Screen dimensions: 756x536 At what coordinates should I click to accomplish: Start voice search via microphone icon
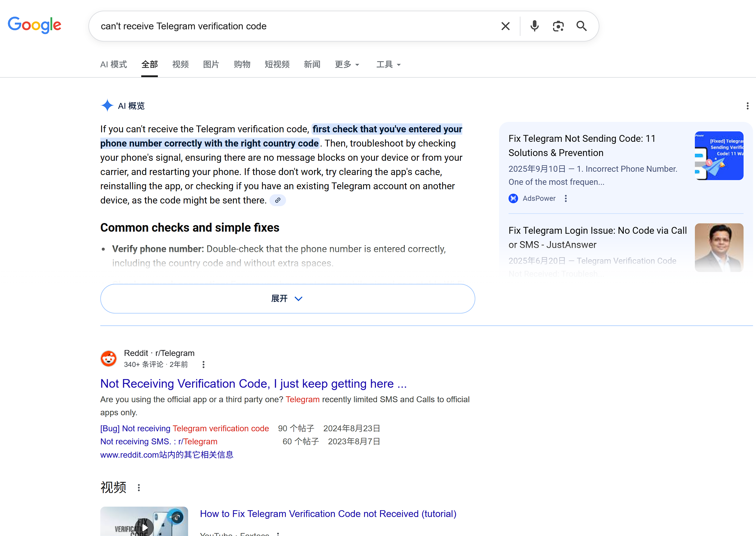click(x=534, y=26)
